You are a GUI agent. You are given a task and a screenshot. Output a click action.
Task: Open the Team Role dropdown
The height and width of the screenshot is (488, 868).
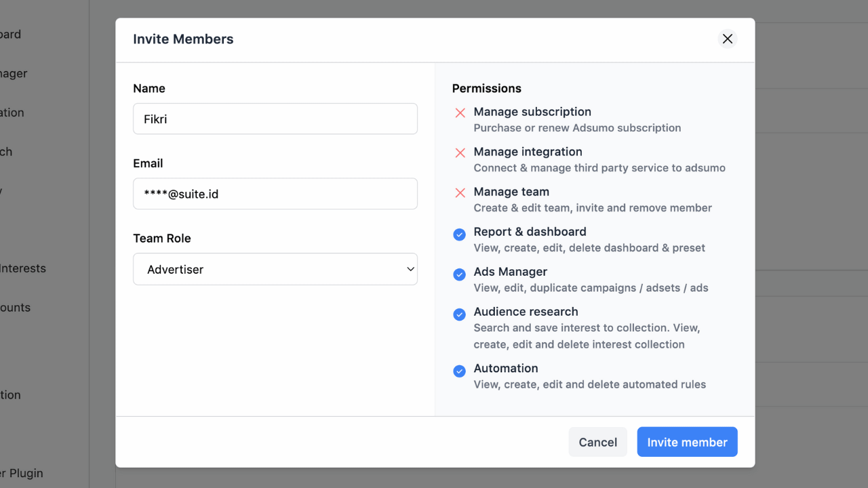(x=275, y=269)
